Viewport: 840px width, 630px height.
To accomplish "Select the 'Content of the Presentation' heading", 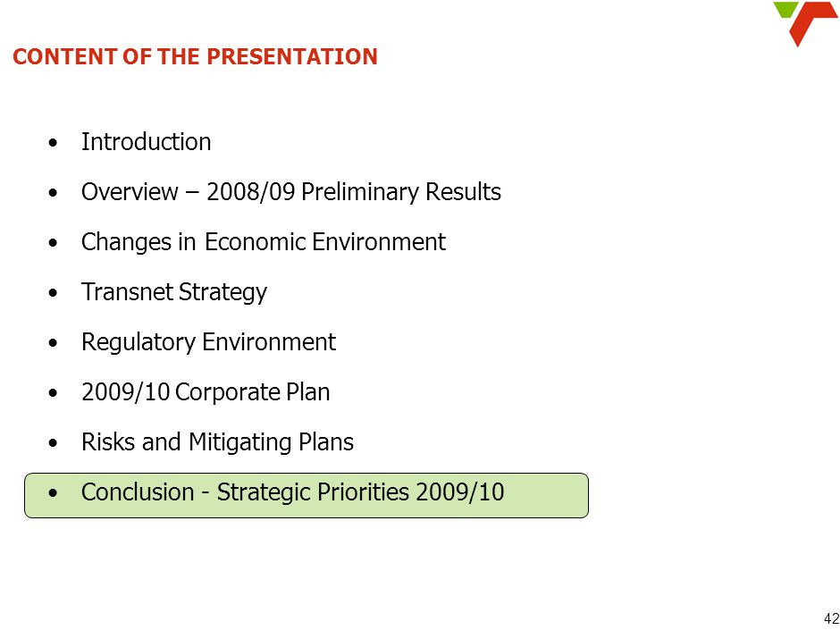I will 195,57.
